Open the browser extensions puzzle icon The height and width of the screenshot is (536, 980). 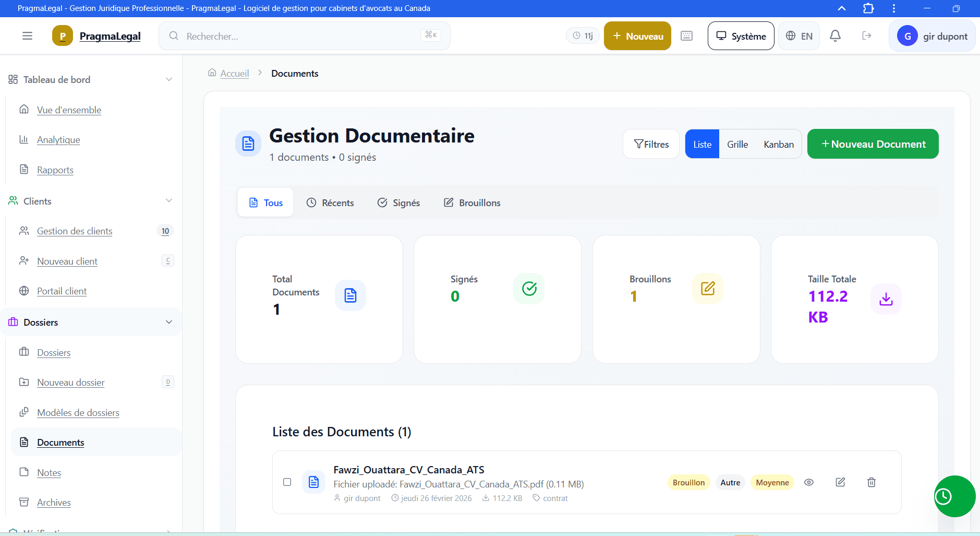coord(868,8)
